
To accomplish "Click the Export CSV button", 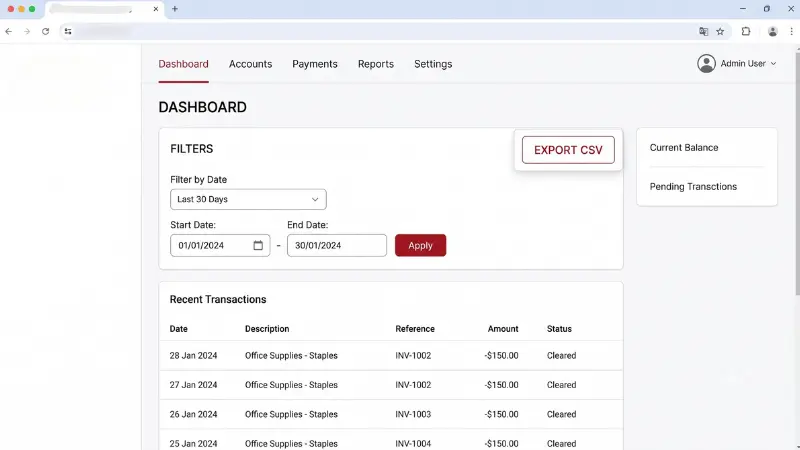I will pos(568,150).
